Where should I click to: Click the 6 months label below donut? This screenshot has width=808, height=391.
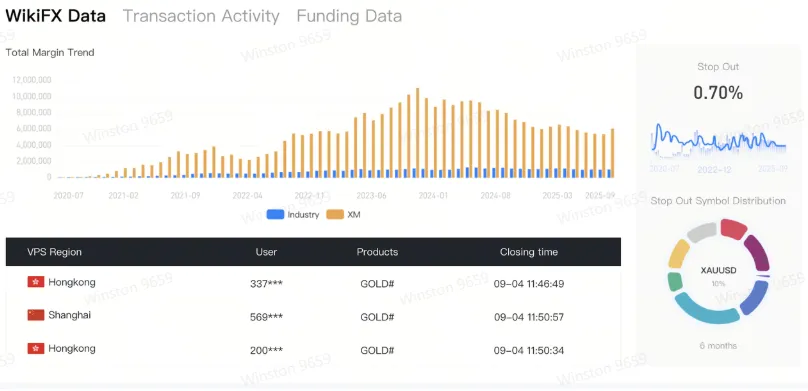coord(718,346)
